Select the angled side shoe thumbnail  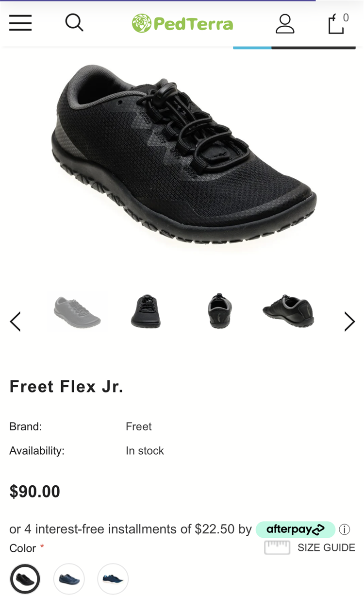288,311
